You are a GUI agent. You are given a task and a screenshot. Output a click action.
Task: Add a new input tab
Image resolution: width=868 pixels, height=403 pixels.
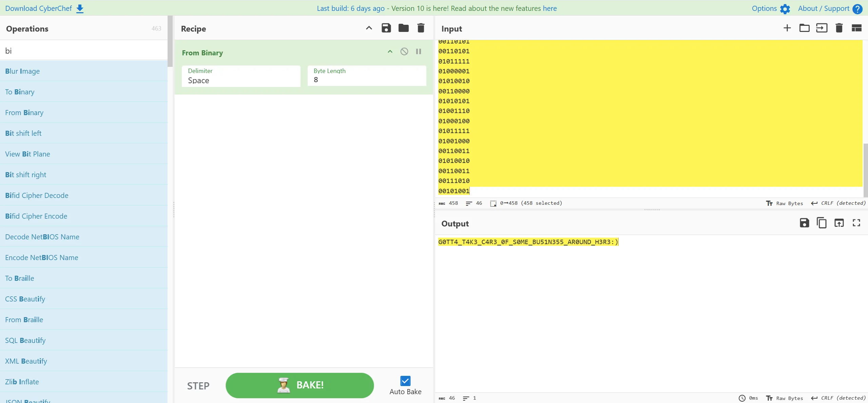[x=787, y=28]
